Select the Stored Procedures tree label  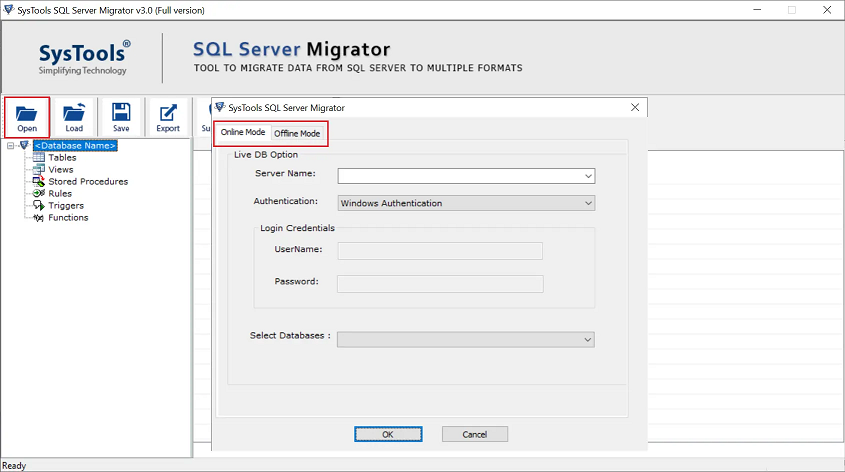[88, 182]
